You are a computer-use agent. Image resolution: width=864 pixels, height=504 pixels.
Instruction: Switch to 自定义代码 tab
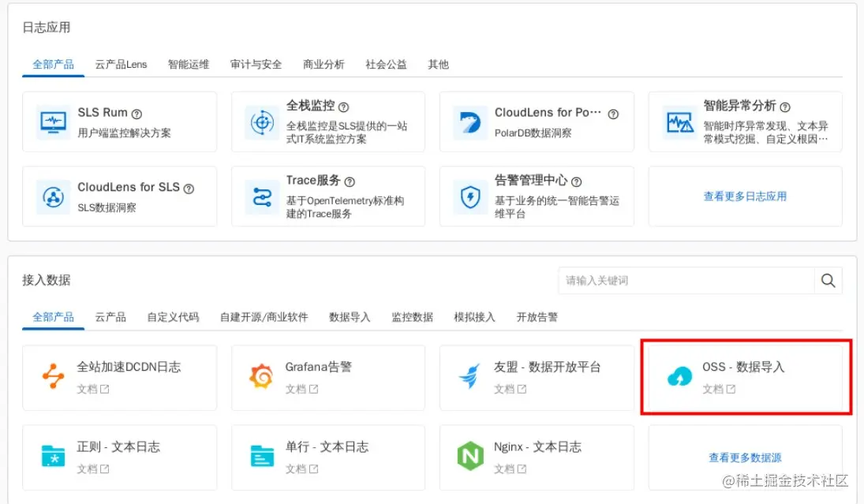tap(173, 317)
